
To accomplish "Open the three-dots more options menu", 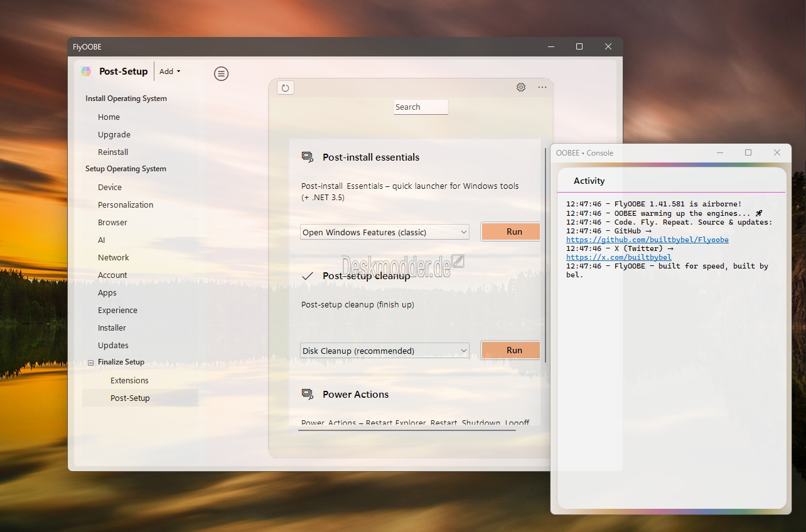I will tap(542, 87).
